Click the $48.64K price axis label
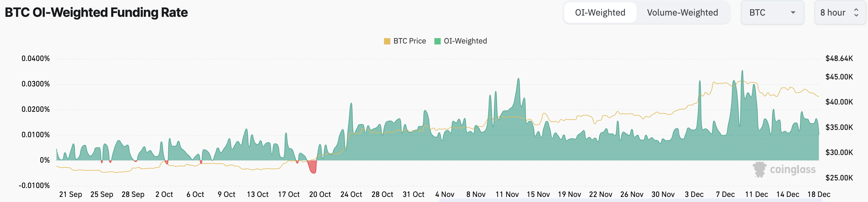The width and height of the screenshot is (868, 202). 839,58
